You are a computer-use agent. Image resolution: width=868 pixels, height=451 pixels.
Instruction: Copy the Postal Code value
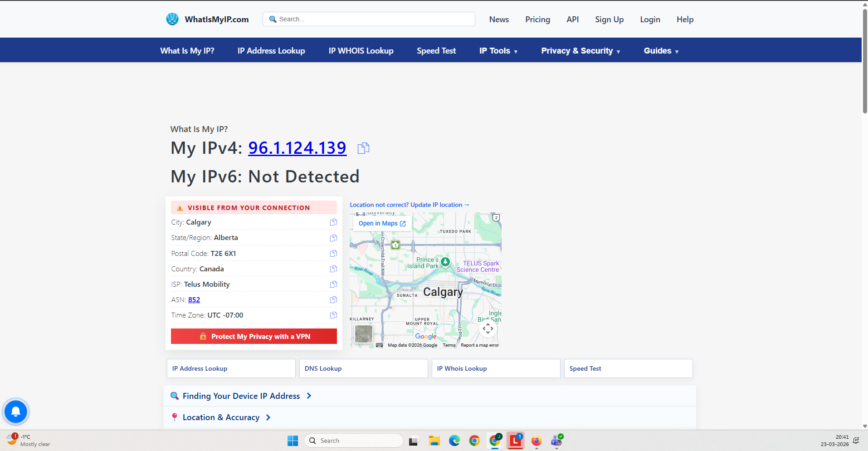click(x=333, y=254)
